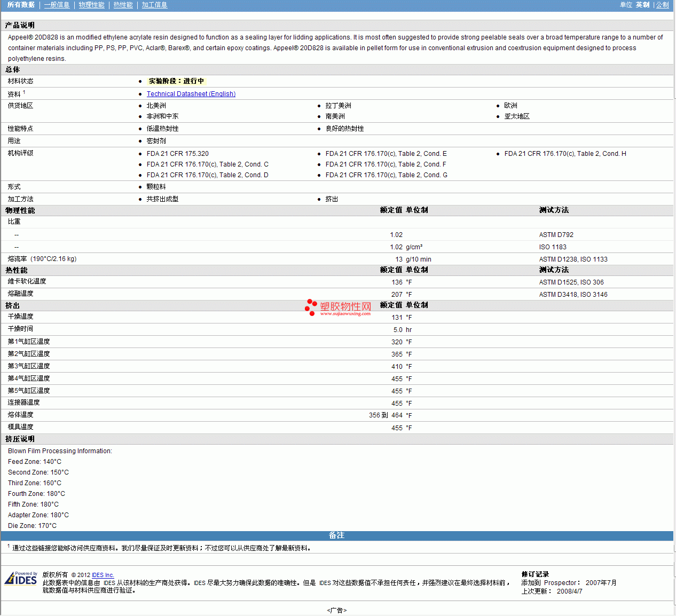This screenshot has width=676, height=616.
Task: Go to the 热性能 tab
Action: click(123, 5)
